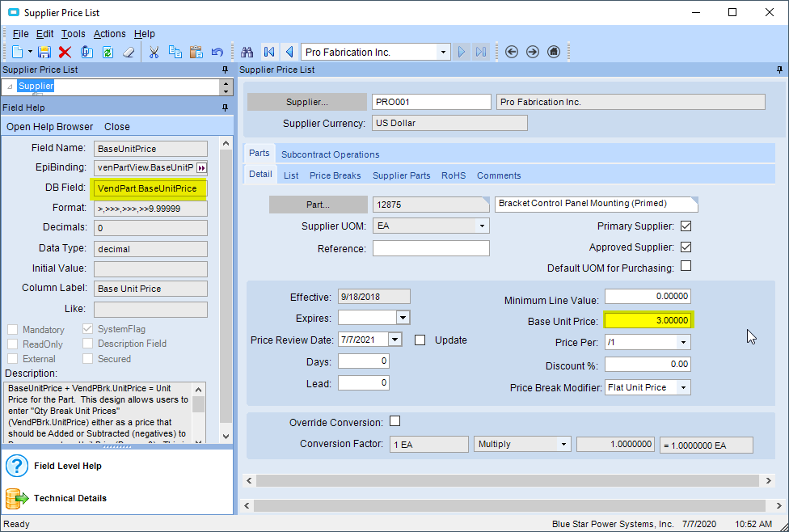The height and width of the screenshot is (532, 789).
Task: Click the SystemFlag checkbox
Action: click(x=88, y=329)
